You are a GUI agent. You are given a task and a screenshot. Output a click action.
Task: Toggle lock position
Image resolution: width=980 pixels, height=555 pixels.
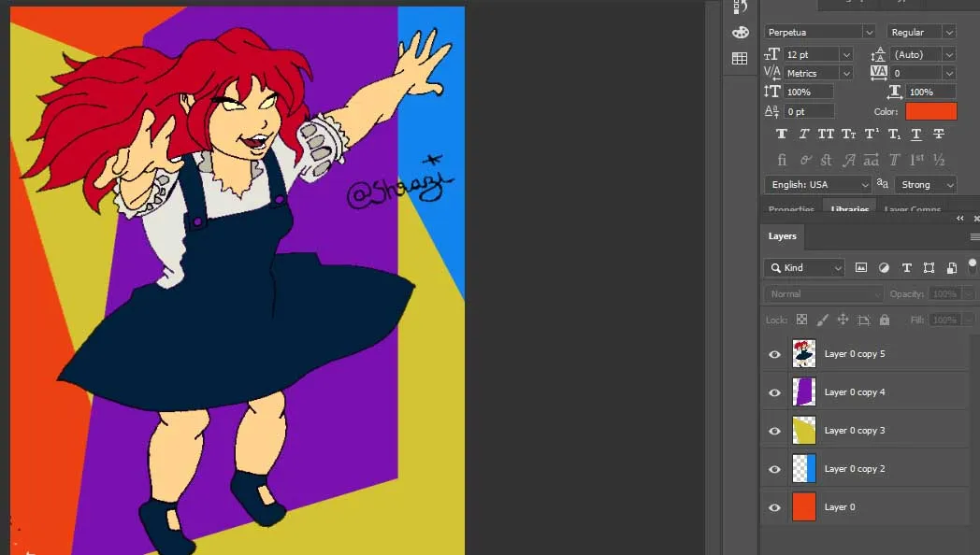tap(843, 320)
